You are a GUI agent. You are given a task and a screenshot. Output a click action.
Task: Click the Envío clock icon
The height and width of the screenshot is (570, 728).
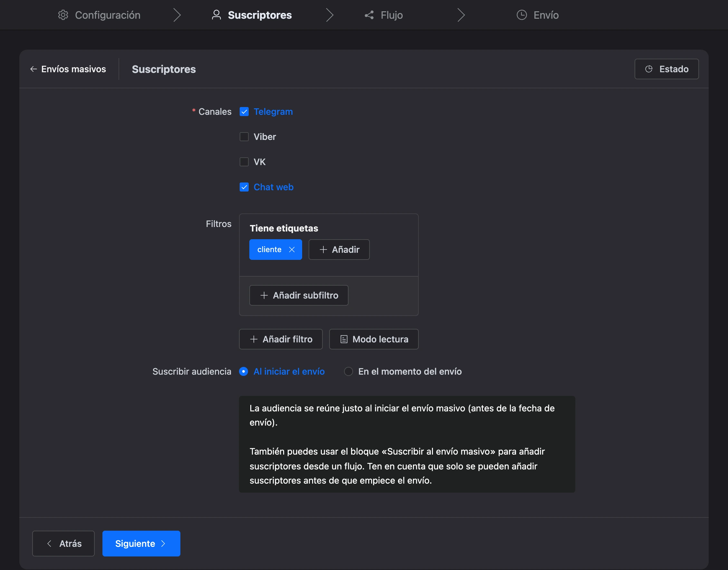[522, 15]
